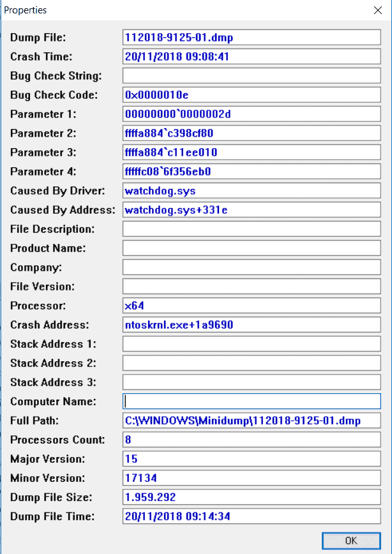Click the Parameter 3 value field
This screenshot has width=392, height=554.
tap(252, 152)
